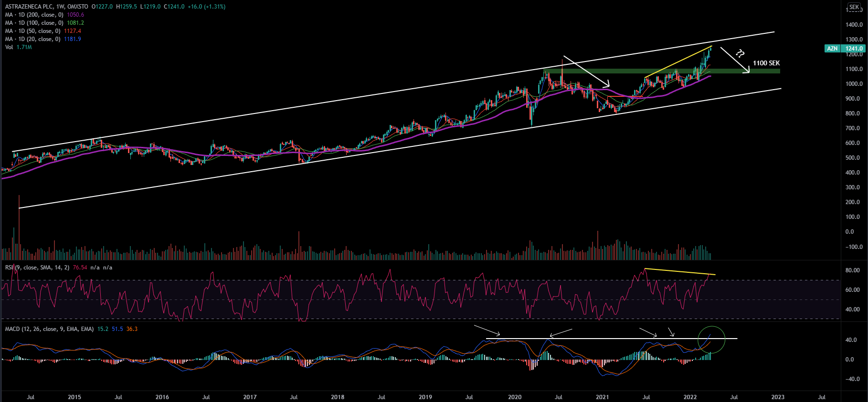Viewport: 868px width, 402px height.
Task: Click the large volume spike bar in 2014
Action: [x=19, y=224]
